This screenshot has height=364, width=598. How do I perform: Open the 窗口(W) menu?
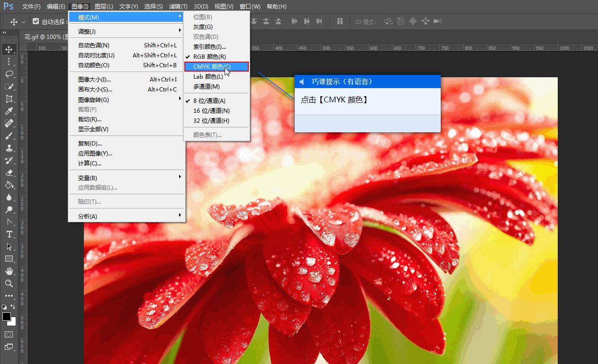pos(250,7)
